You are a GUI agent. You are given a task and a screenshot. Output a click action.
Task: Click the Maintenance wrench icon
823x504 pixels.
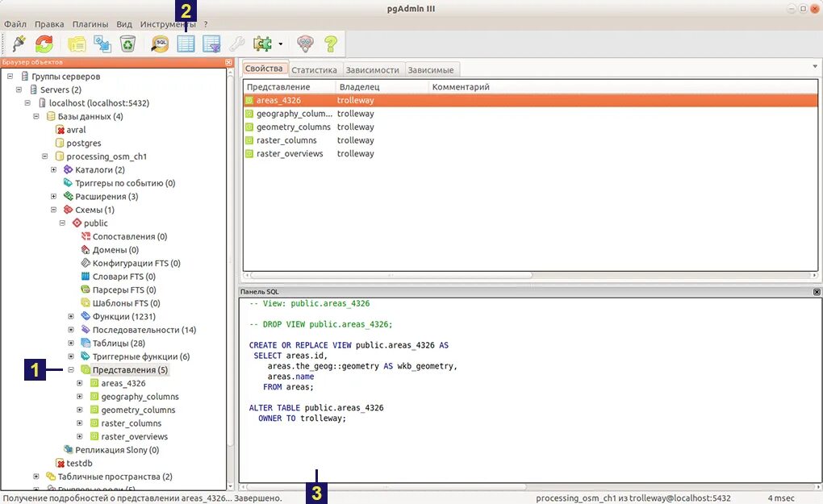[x=236, y=44]
